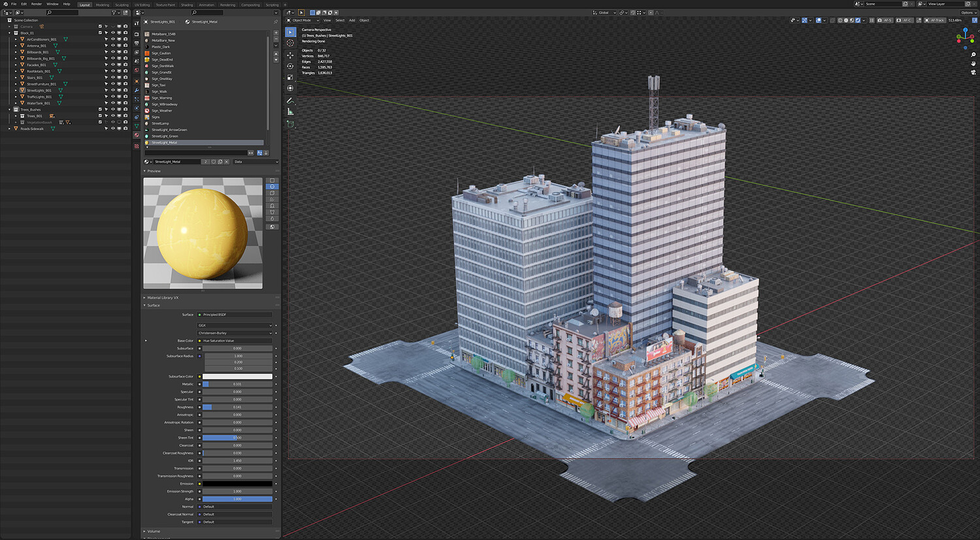Expand the Volume panel section
This screenshot has height=540, width=980.
154,532
